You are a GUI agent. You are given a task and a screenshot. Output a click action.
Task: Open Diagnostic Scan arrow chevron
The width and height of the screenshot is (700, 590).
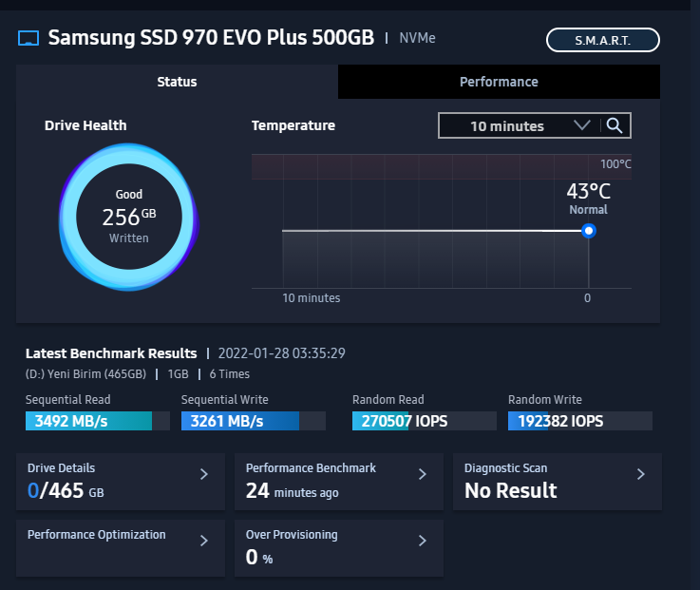coord(641,474)
